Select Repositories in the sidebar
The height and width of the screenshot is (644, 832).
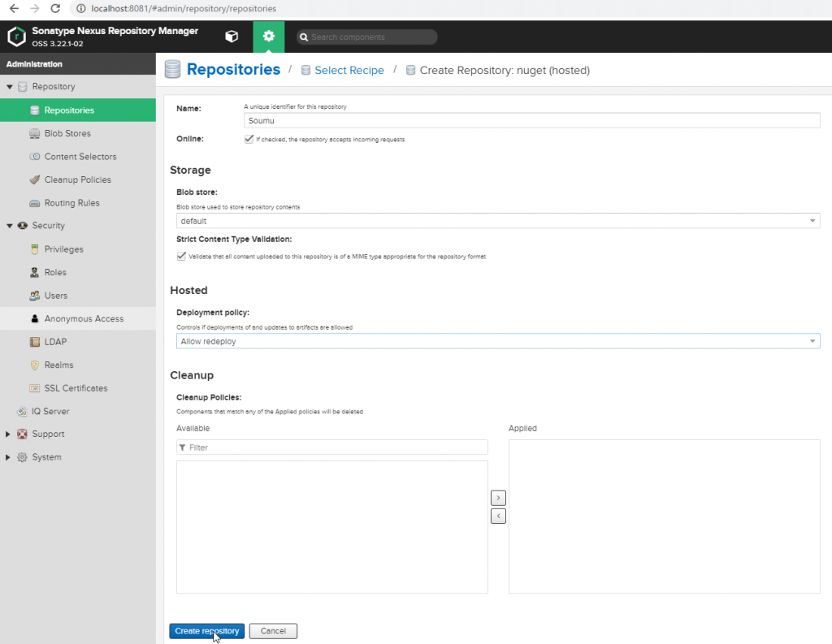[x=78, y=110]
